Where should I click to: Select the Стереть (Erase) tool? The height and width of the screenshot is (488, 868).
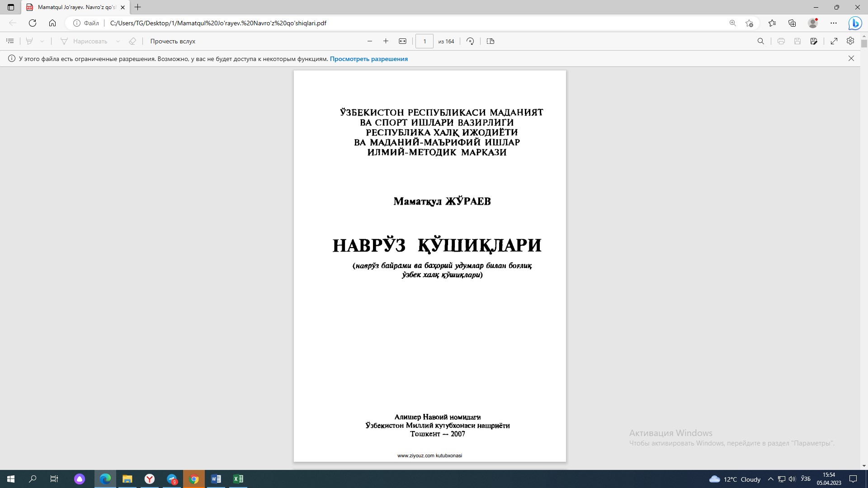click(132, 41)
